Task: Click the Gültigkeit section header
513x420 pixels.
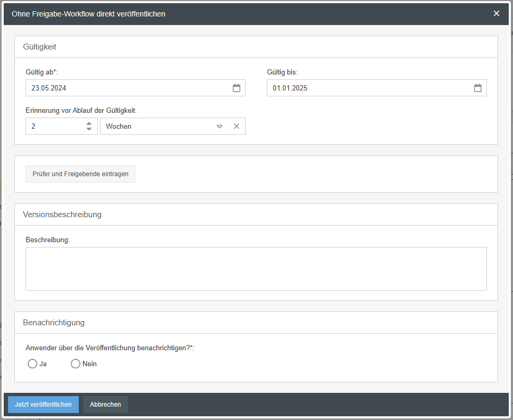Action: [x=40, y=47]
